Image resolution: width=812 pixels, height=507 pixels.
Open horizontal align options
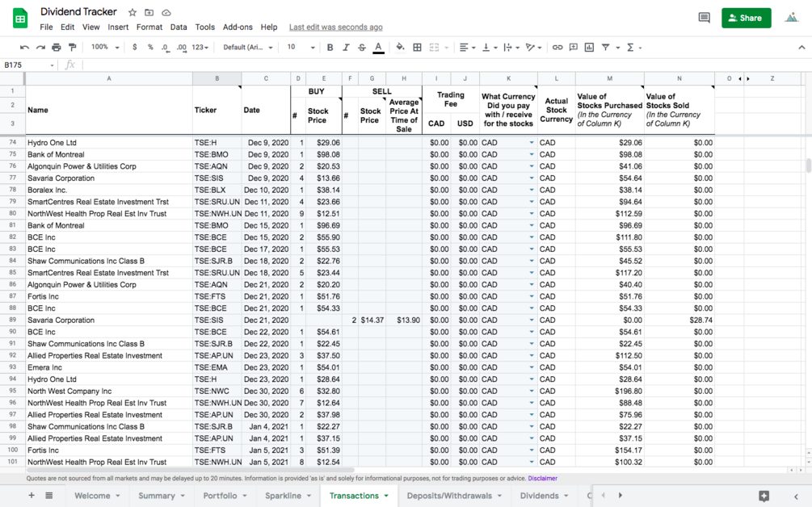pos(467,47)
